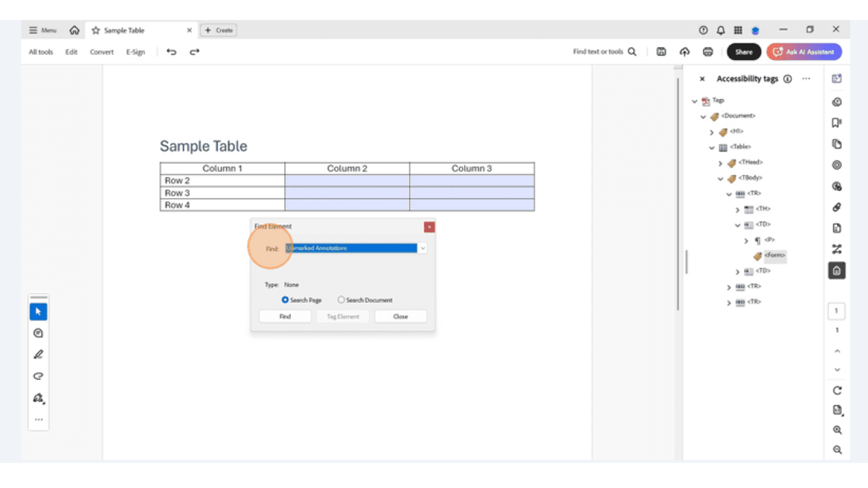Click the Save icon near the search bar
Viewport: 868px width, 488px height.
661,51
